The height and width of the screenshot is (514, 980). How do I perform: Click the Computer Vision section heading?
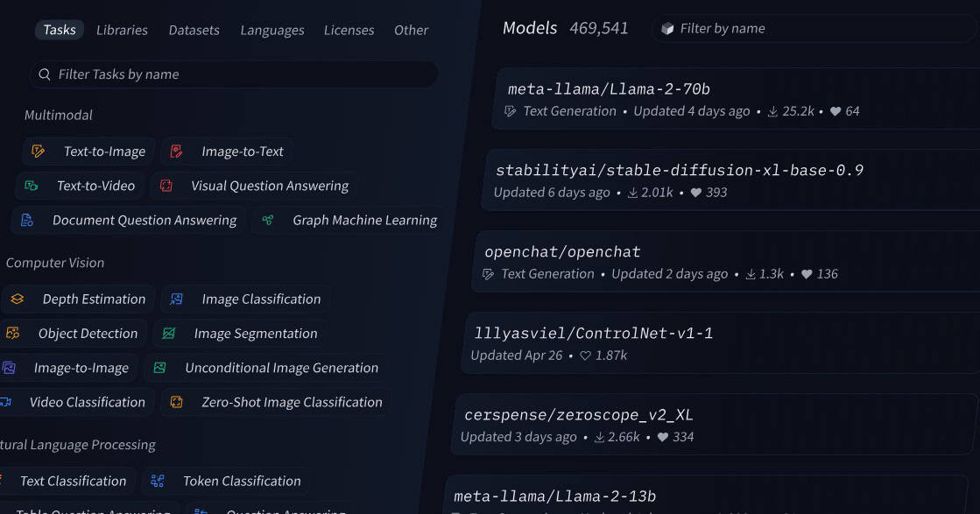tap(55, 263)
